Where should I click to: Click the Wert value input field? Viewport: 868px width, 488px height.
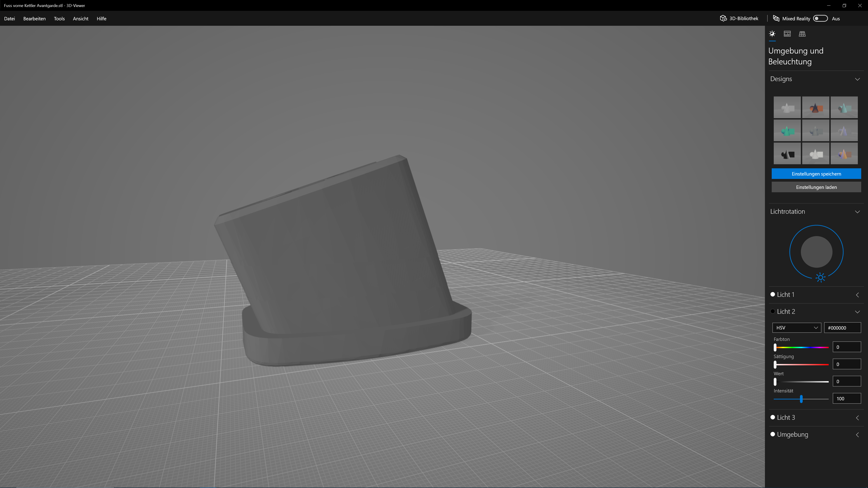847,381
